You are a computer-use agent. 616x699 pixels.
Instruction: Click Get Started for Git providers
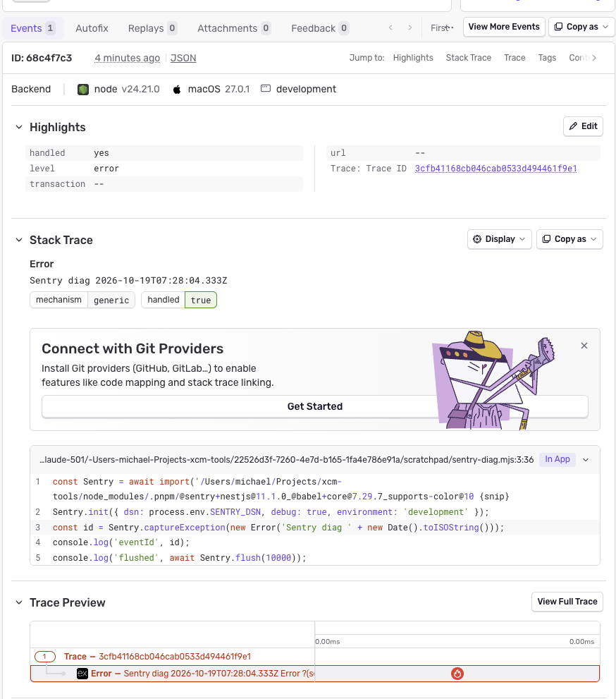[x=315, y=406]
